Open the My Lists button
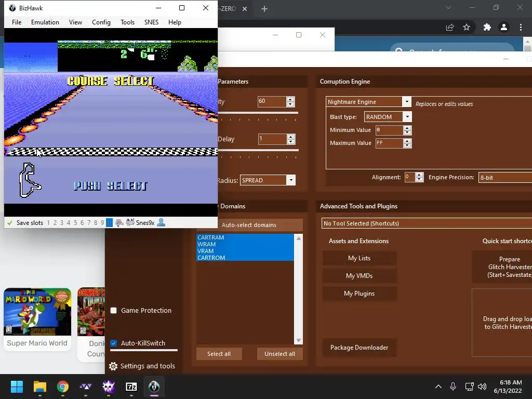 click(360, 258)
